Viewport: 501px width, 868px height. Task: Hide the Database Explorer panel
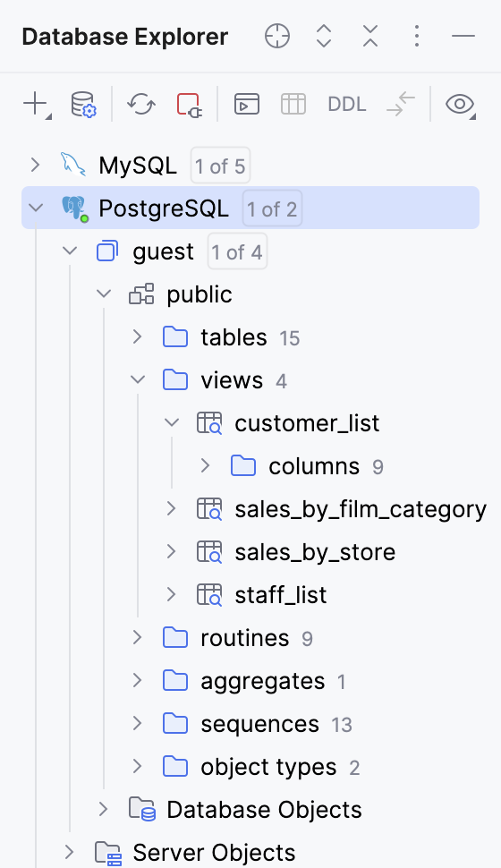click(x=463, y=37)
